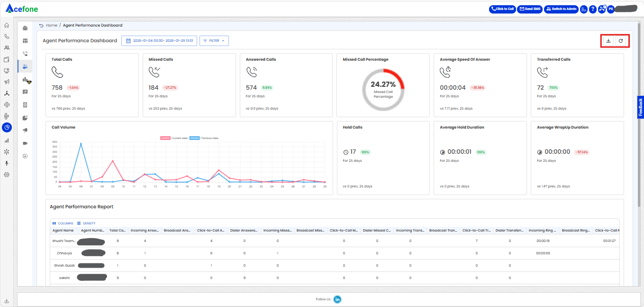
Task: Open the DENSITY table options
Action: click(x=86, y=223)
